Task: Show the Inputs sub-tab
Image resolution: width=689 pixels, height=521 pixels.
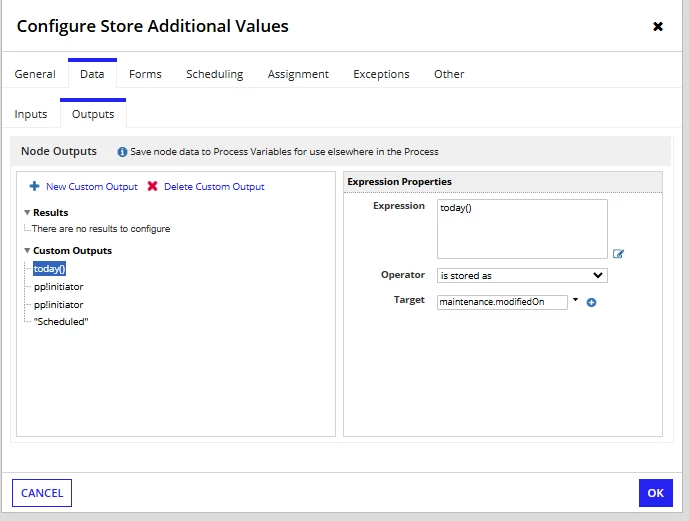Action: click(x=31, y=114)
